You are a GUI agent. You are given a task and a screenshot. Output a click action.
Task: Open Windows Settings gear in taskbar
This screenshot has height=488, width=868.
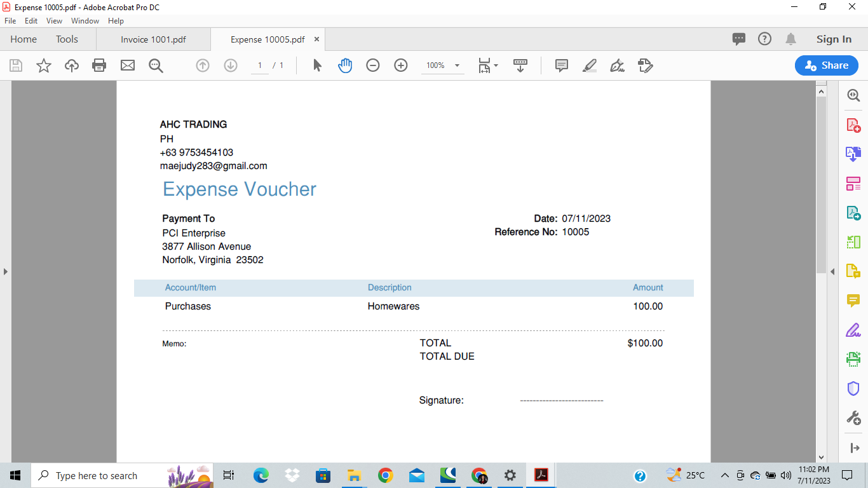(510, 475)
